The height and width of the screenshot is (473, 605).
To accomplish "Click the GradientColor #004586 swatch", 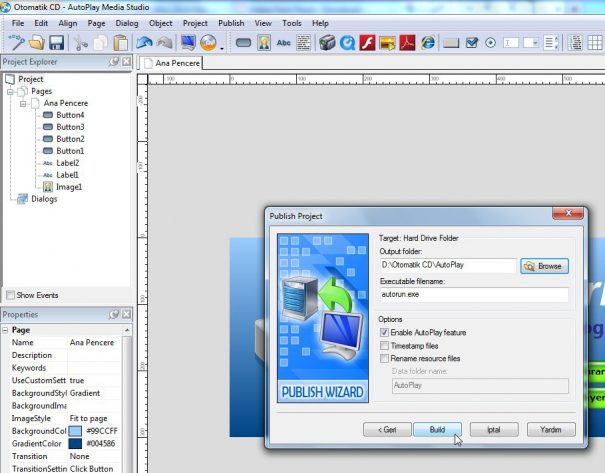I will [75, 444].
